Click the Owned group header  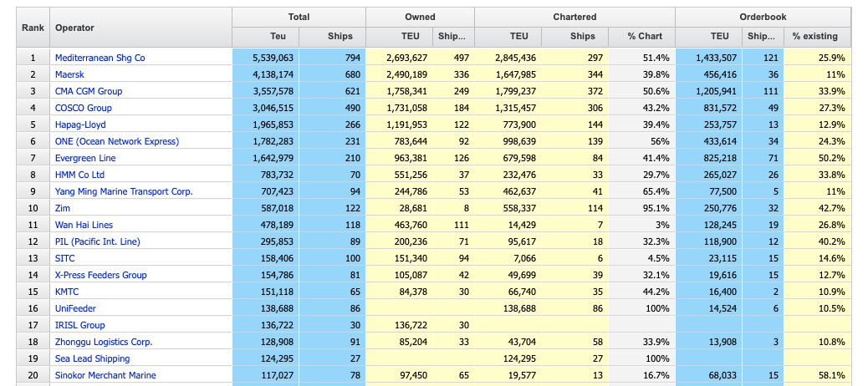pos(420,18)
